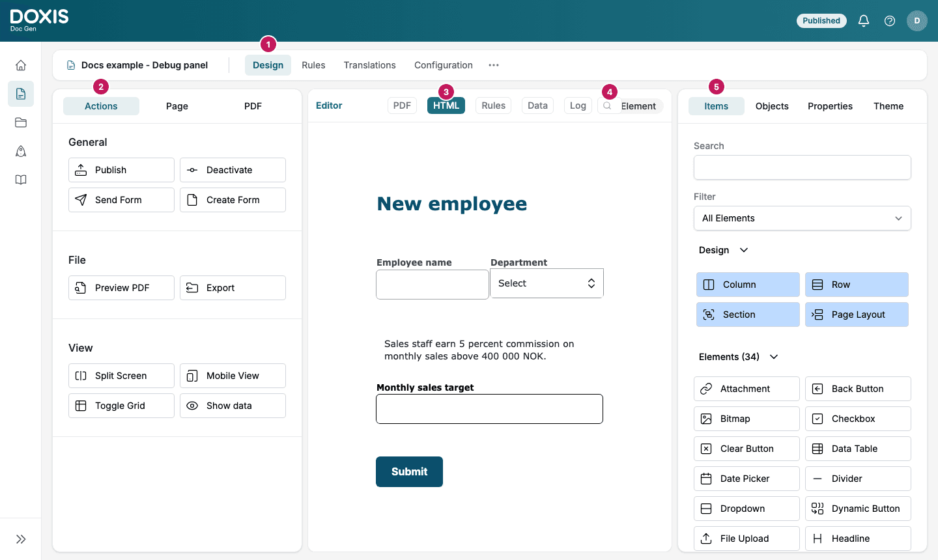
Task: Click the search magnifier in editor toolbar
Action: coord(607,105)
